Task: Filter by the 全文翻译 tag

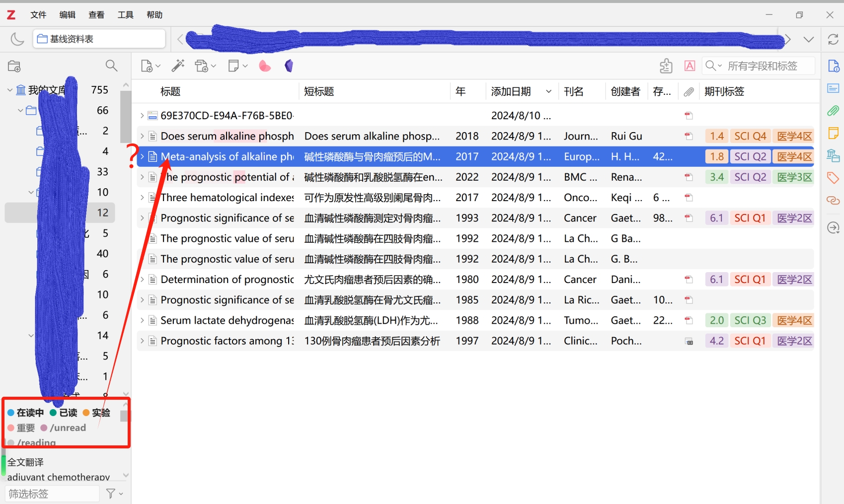Action: coord(26,462)
